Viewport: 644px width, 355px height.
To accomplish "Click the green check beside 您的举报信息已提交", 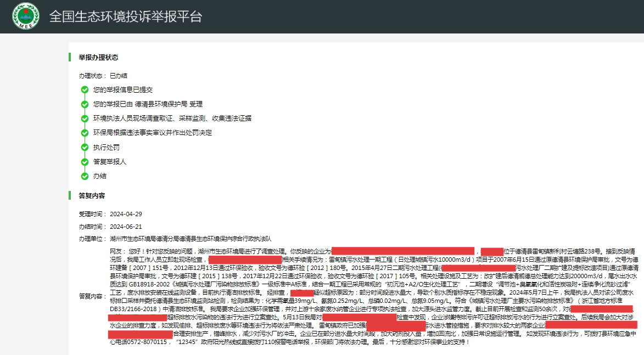I will tap(85, 90).
